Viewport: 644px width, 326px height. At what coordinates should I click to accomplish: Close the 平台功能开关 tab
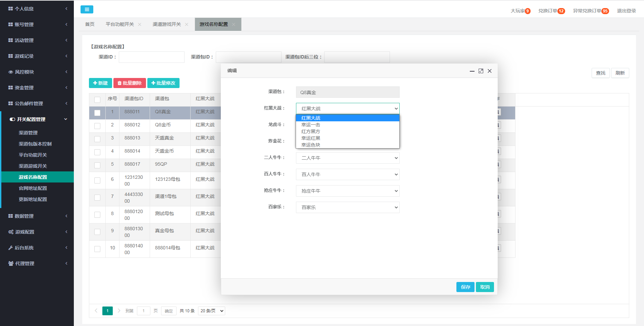(140, 25)
